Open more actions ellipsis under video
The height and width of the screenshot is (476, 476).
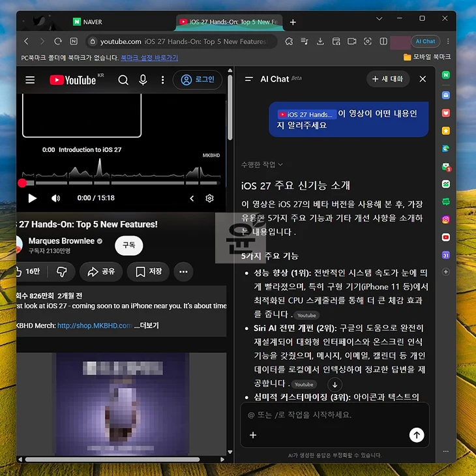pos(183,271)
